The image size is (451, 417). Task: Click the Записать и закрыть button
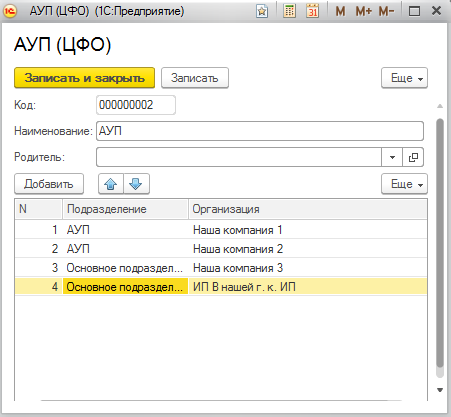(x=84, y=78)
